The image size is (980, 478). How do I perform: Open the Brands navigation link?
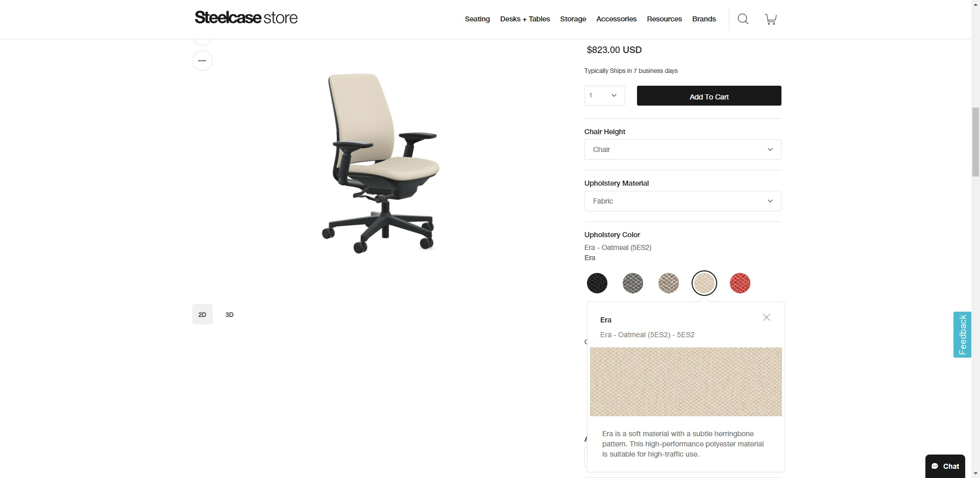point(704,19)
